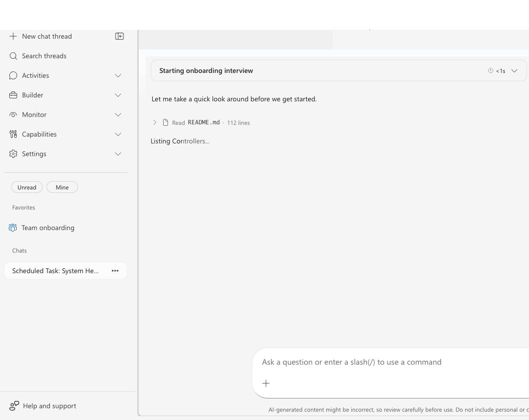Open Search threads
The height and width of the screenshot is (420, 529).
tap(44, 56)
